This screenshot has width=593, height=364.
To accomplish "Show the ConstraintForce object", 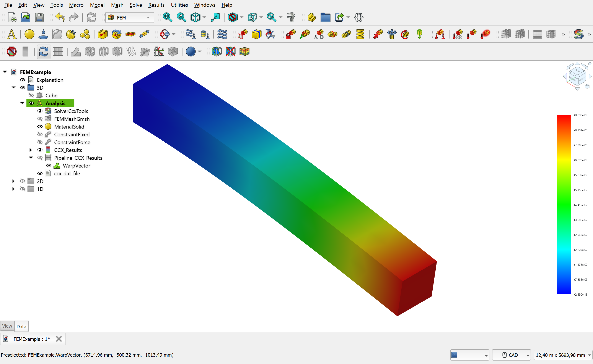I will 40,142.
